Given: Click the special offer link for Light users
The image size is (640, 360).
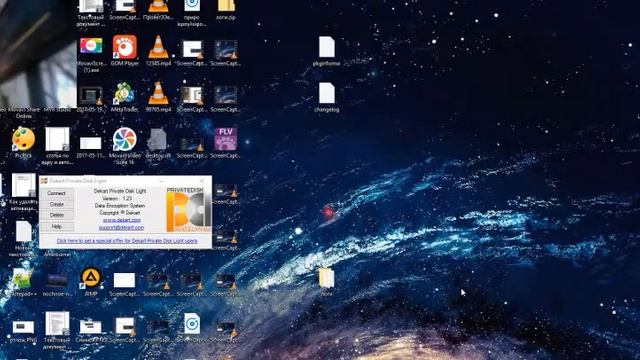Looking at the screenshot, I should point(127,241).
